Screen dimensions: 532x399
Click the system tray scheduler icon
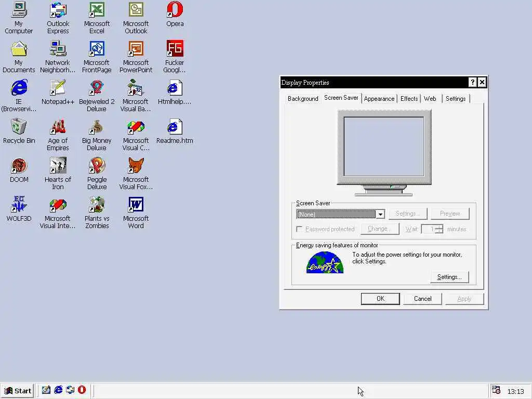coord(496,390)
